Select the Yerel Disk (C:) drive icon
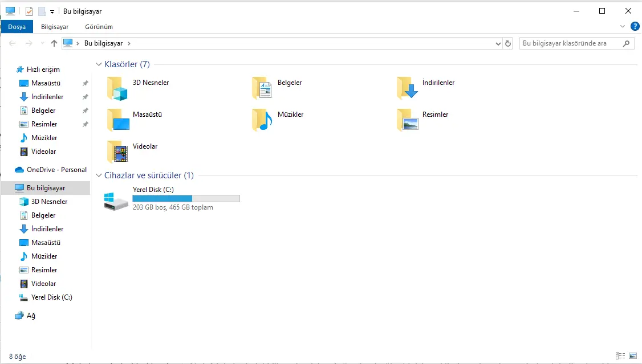Viewport: 642px width, 364px height. [116, 201]
